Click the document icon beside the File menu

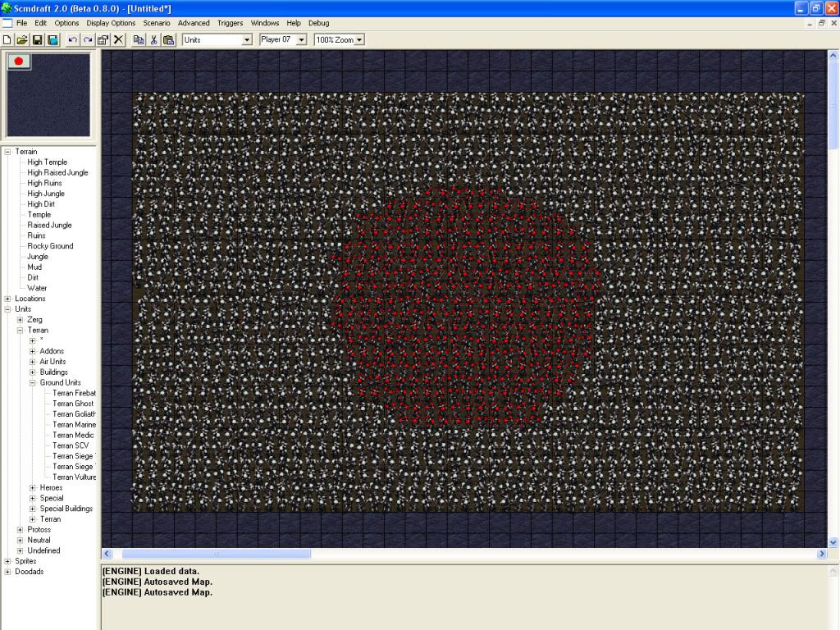click(x=7, y=23)
